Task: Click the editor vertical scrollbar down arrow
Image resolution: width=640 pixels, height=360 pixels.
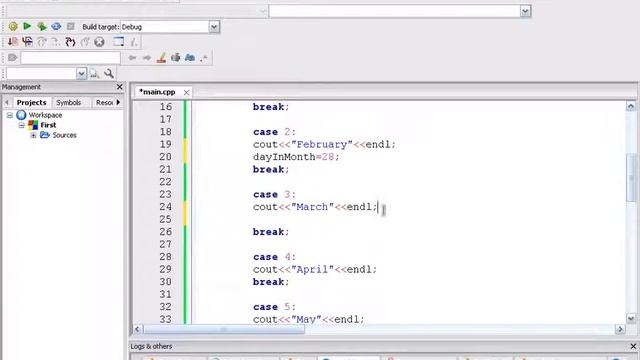Action: (631, 318)
